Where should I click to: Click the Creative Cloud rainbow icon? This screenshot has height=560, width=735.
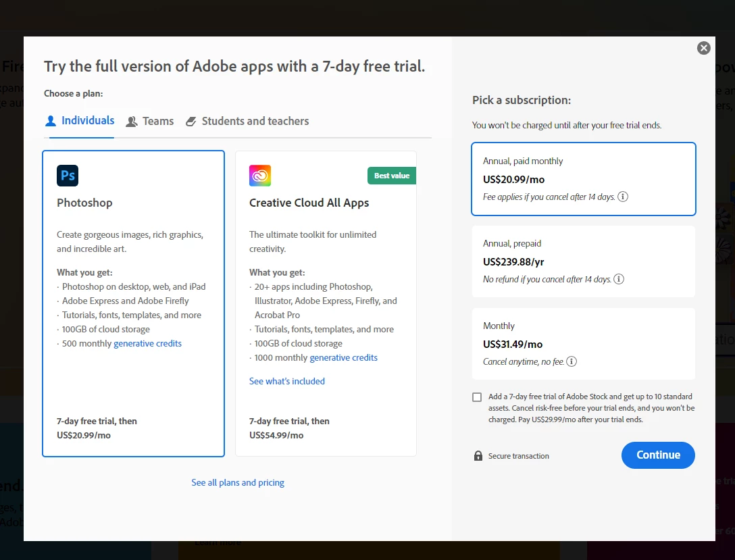(260, 176)
